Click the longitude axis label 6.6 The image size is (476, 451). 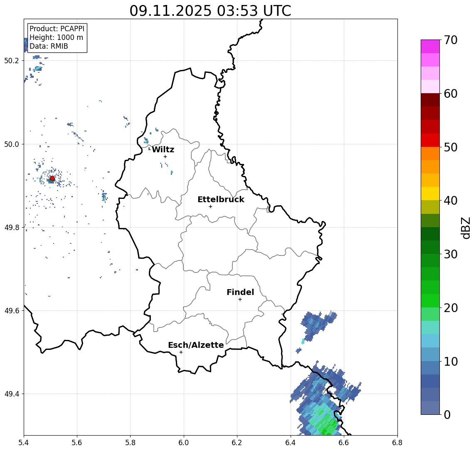[x=344, y=443]
